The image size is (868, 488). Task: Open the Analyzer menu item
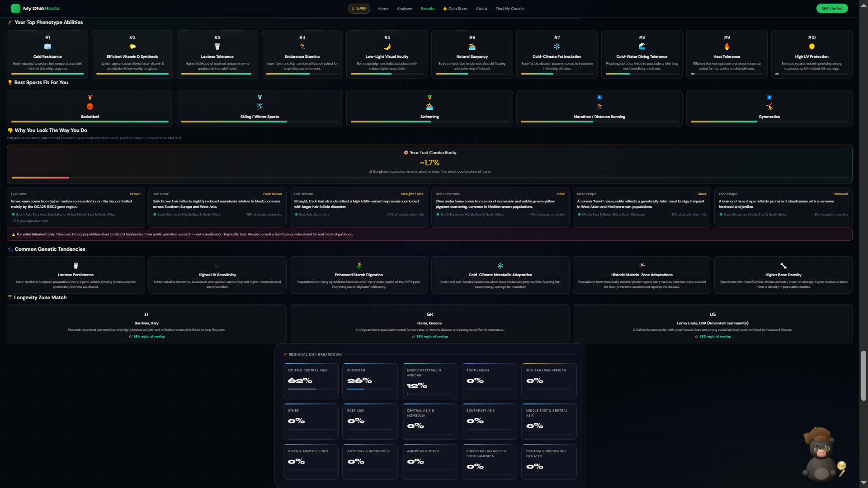[405, 9]
